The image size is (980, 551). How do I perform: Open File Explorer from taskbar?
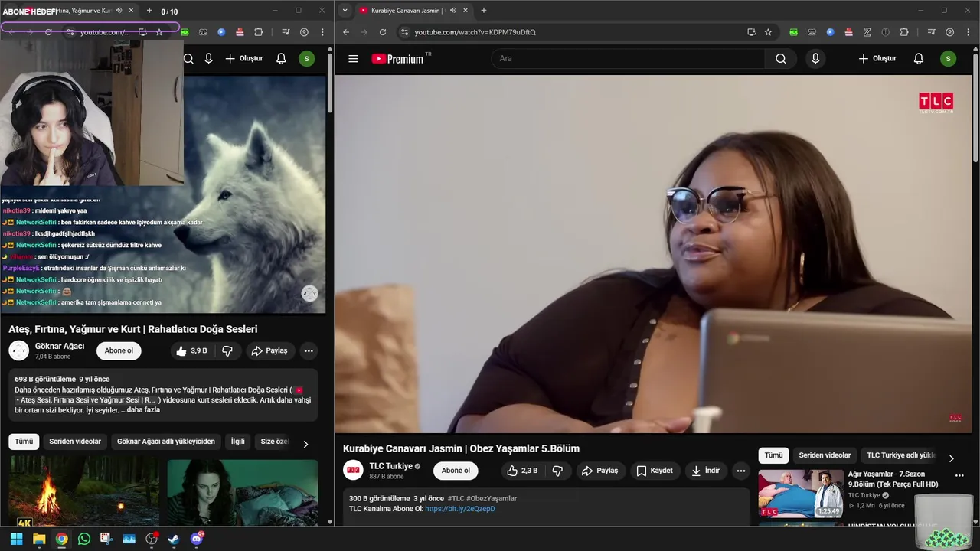39,539
